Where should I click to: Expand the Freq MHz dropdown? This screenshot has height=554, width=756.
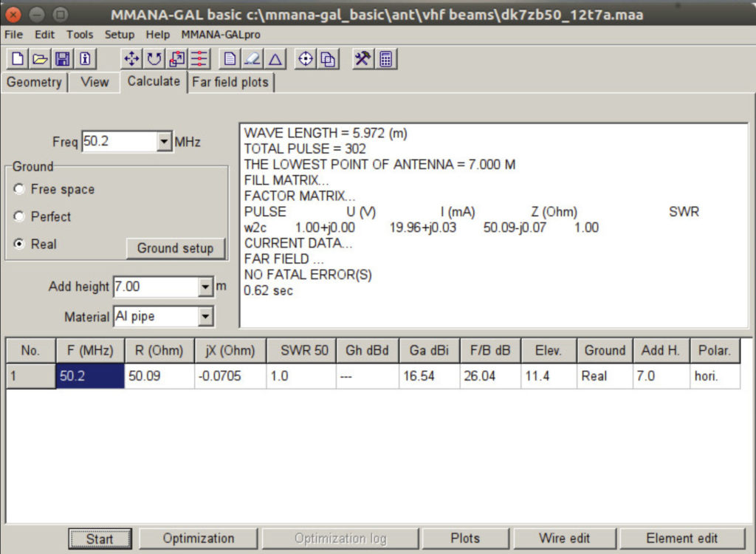[x=164, y=142]
